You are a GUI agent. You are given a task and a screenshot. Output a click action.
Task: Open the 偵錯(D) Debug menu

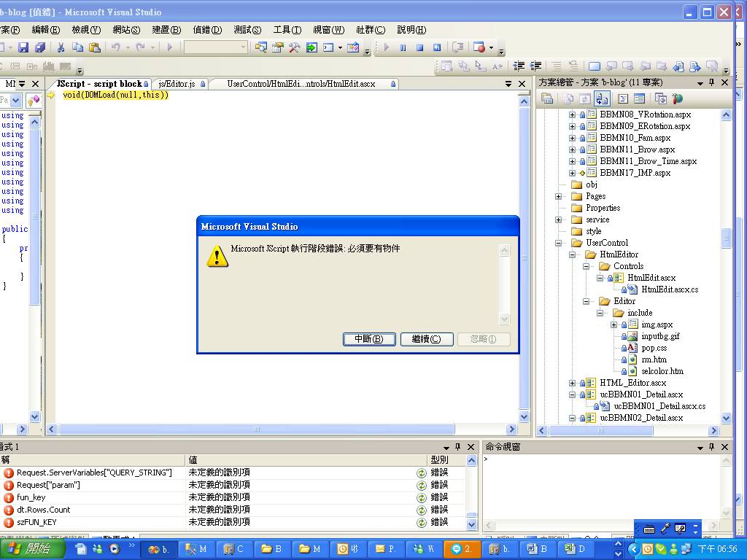pos(206,30)
